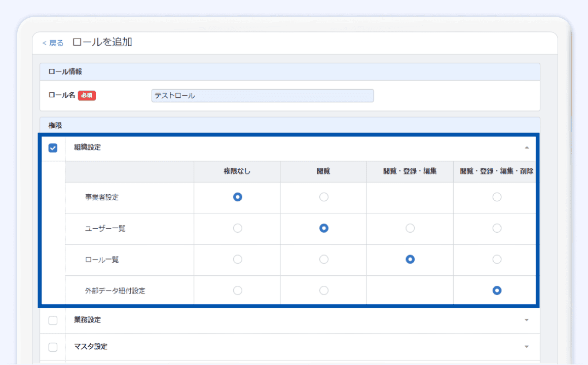Screen dimensions: 588x365
Task: Set ユーザー一覧 to '権限なし'
Action: (237, 229)
